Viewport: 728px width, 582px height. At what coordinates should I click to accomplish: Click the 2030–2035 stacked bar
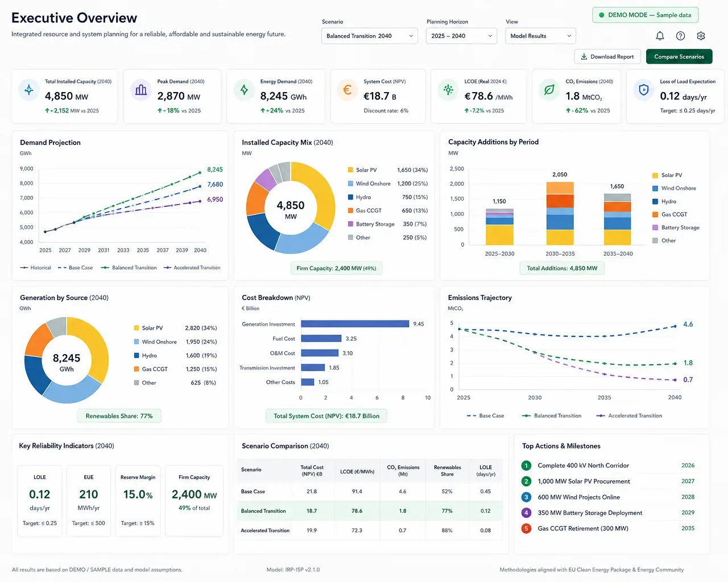click(560, 213)
